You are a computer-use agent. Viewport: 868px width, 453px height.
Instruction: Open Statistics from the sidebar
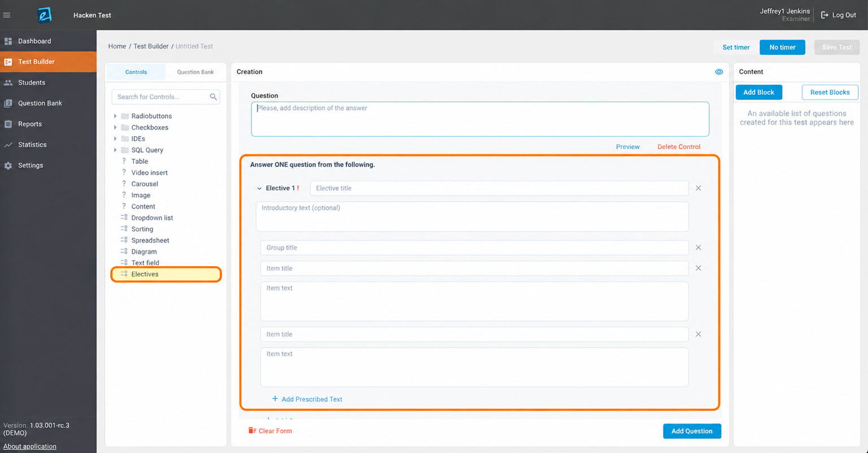pyautogui.click(x=48, y=145)
